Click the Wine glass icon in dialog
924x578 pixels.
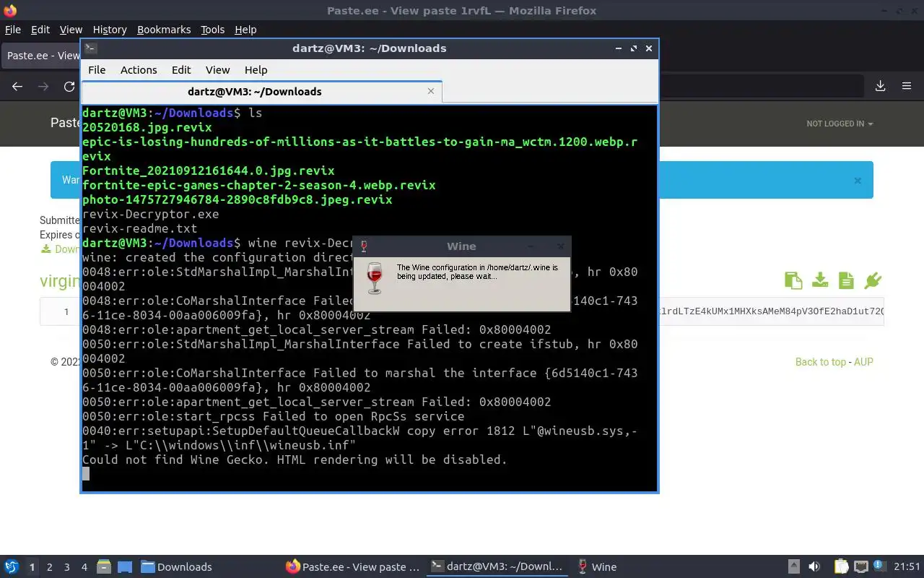tap(374, 278)
